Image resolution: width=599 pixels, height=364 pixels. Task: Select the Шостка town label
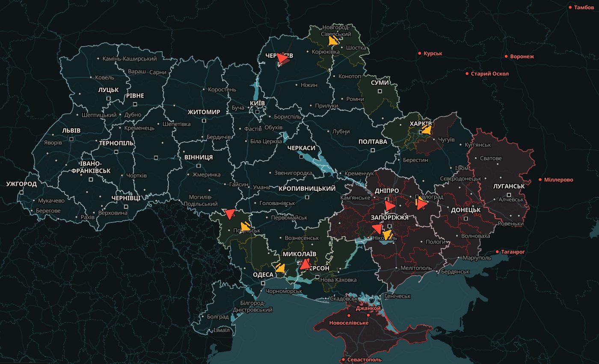pyautogui.click(x=356, y=47)
